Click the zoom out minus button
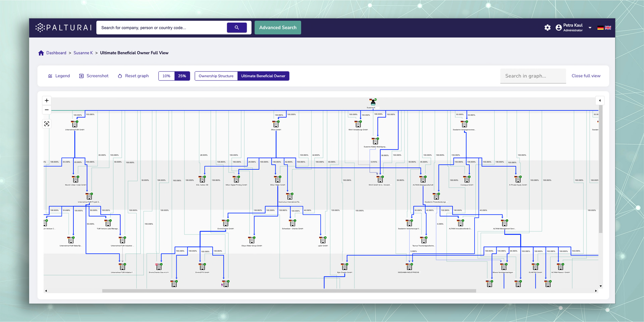This screenshot has width=644, height=322. click(x=47, y=110)
